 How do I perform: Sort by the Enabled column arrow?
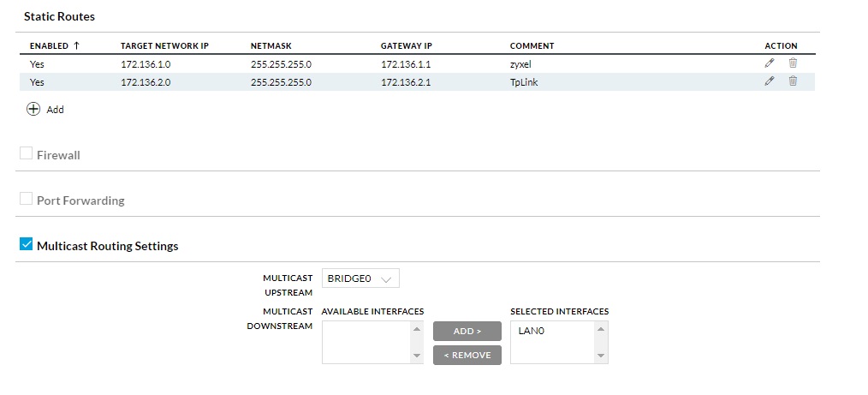(x=76, y=45)
